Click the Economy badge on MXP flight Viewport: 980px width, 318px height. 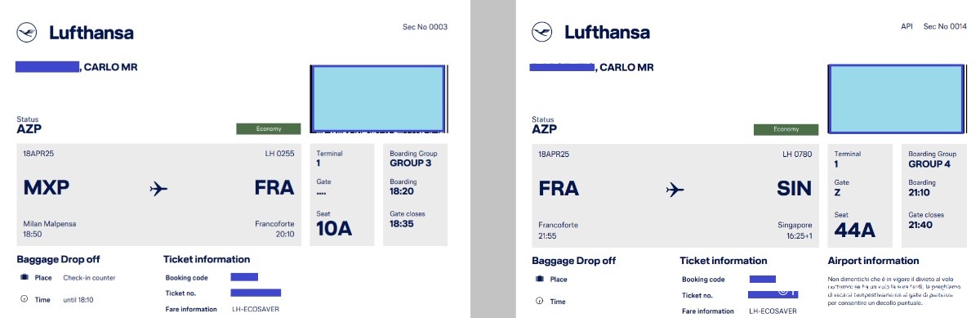tap(269, 129)
